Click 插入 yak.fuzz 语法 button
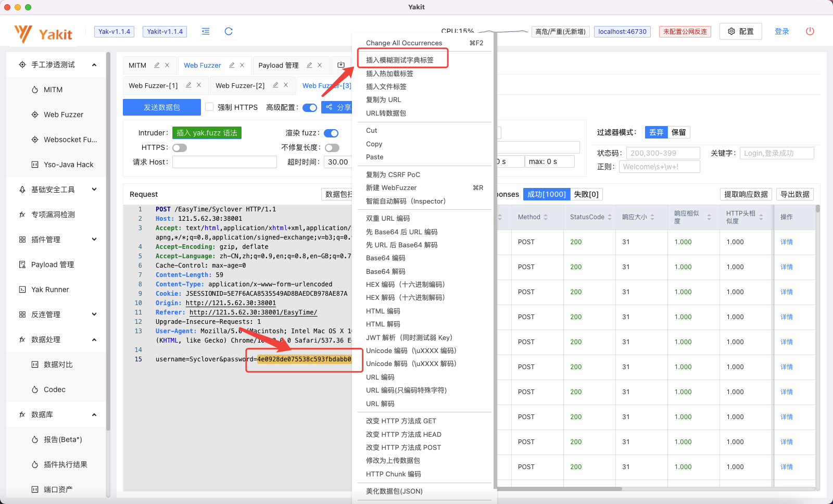The height and width of the screenshot is (504, 833). pyautogui.click(x=207, y=133)
